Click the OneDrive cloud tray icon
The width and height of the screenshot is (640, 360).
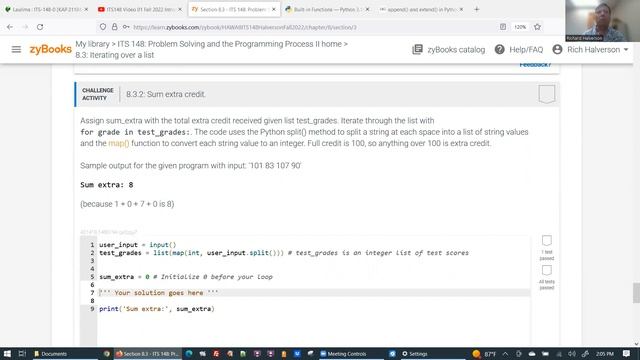532,353
